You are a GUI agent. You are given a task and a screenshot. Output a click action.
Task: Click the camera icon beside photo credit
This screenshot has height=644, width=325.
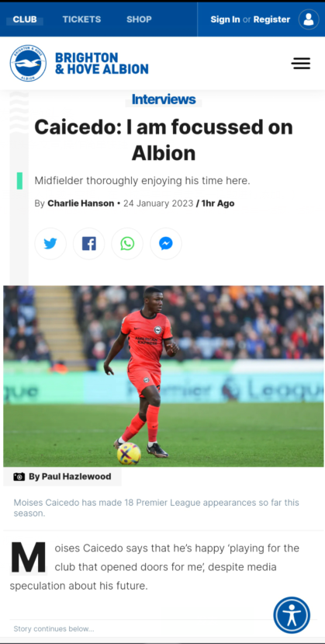[19, 476]
